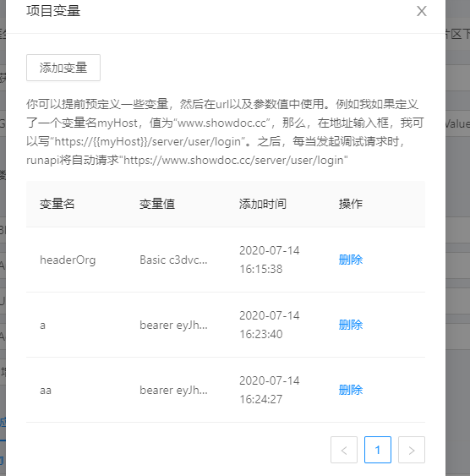
Task: Delete the headerOrg variable
Action: (x=351, y=260)
